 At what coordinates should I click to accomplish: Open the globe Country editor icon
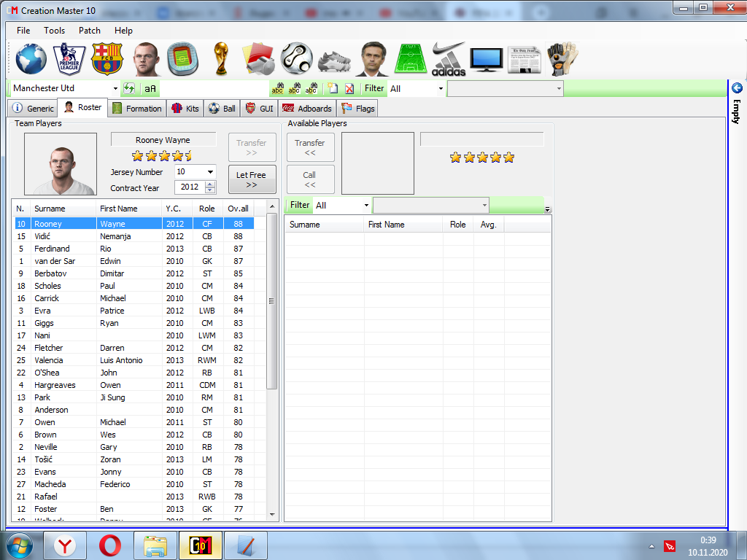click(x=31, y=58)
